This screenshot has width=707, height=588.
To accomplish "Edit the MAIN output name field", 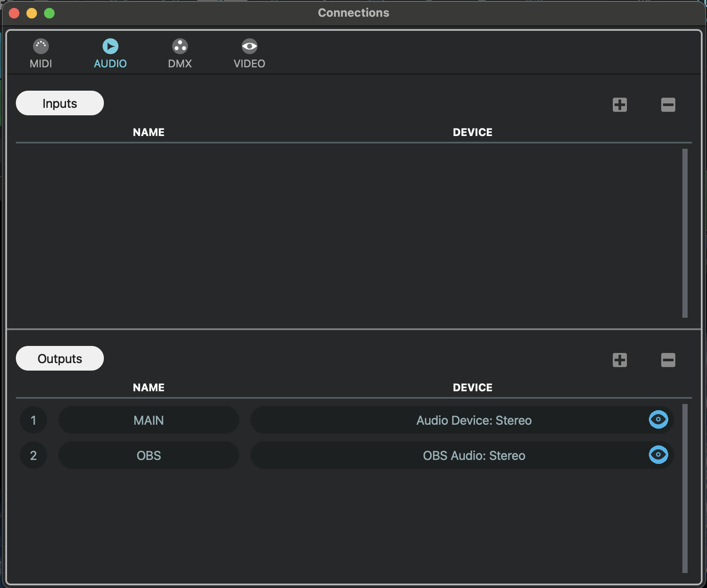I will click(x=149, y=420).
